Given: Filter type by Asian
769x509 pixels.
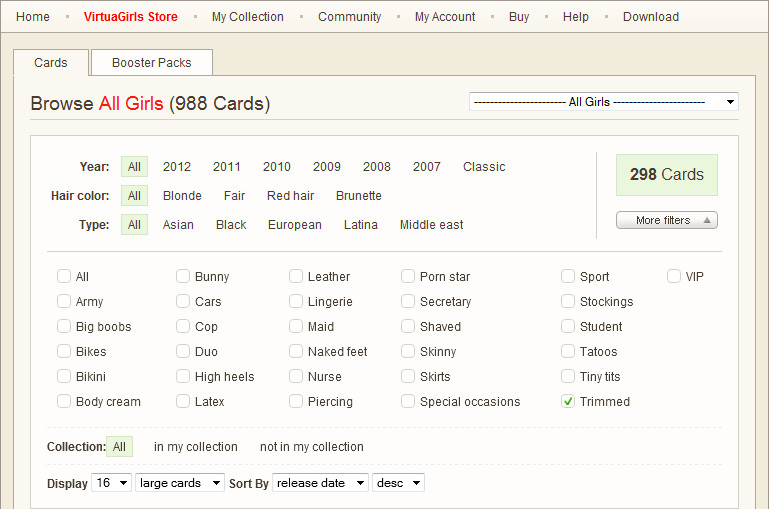Looking at the screenshot, I should (x=178, y=225).
